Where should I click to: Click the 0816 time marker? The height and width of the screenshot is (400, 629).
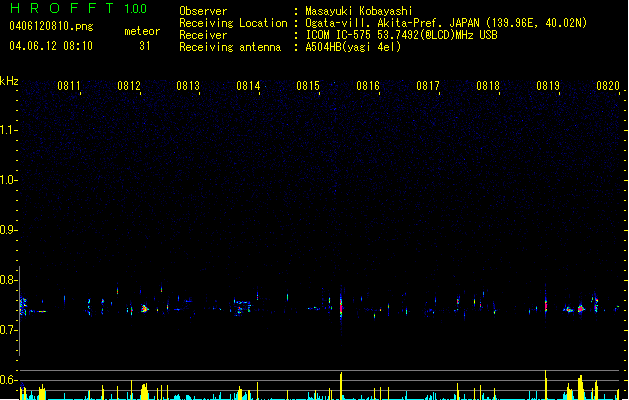tap(368, 85)
